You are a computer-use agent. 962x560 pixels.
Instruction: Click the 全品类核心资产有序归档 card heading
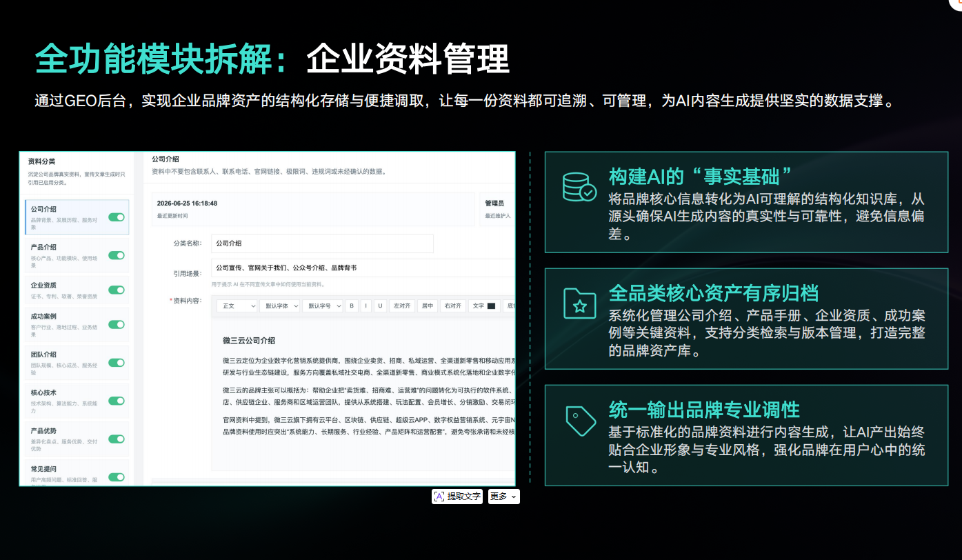coord(713,293)
